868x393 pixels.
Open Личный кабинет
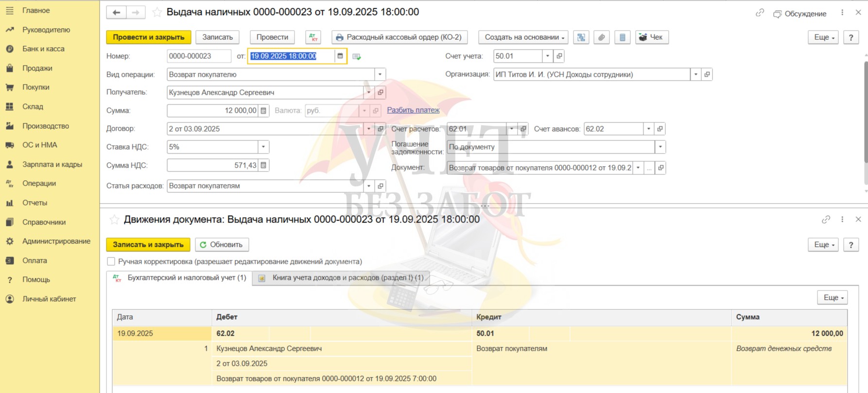tap(49, 299)
